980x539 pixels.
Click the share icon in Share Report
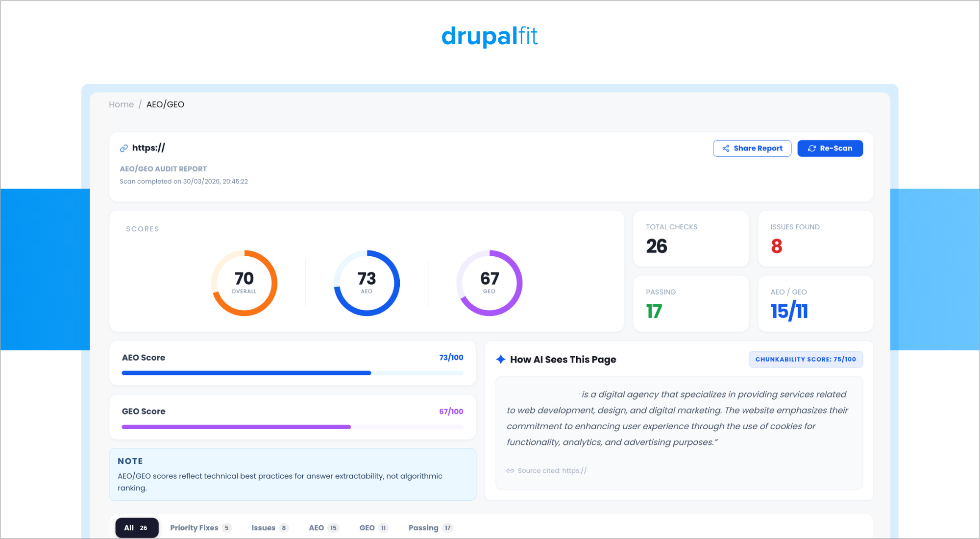(726, 148)
